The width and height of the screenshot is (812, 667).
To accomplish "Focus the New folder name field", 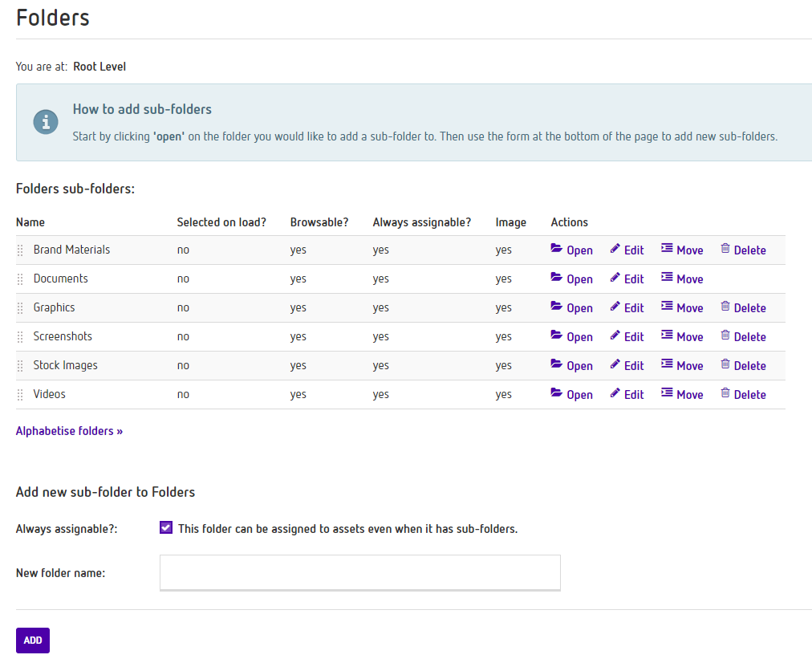I will pyautogui.click(x=360, y=573).
